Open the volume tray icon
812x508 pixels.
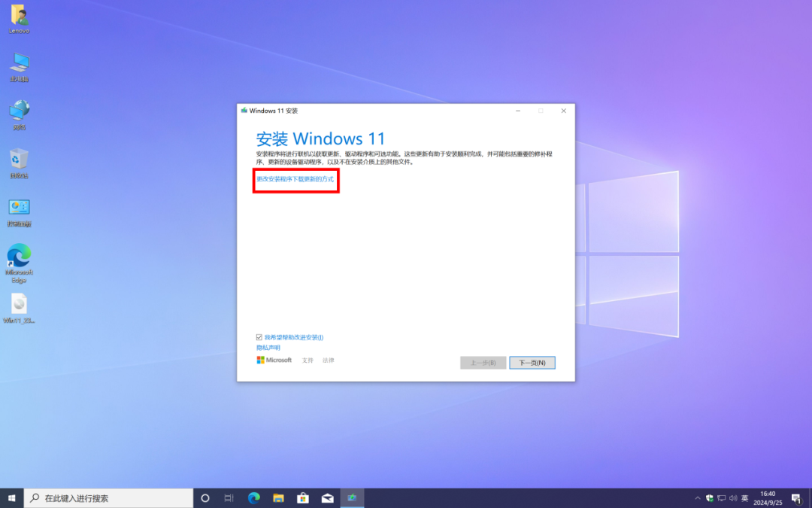point(733,498)
